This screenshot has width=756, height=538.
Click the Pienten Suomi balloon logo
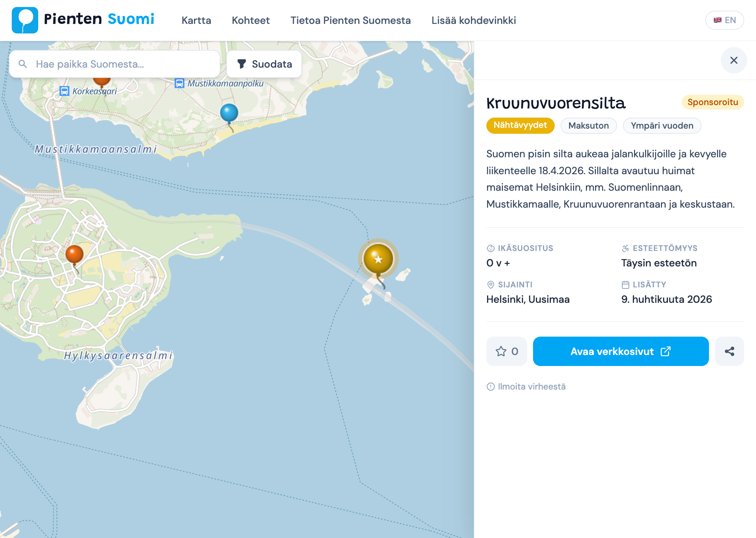point(25,20)
